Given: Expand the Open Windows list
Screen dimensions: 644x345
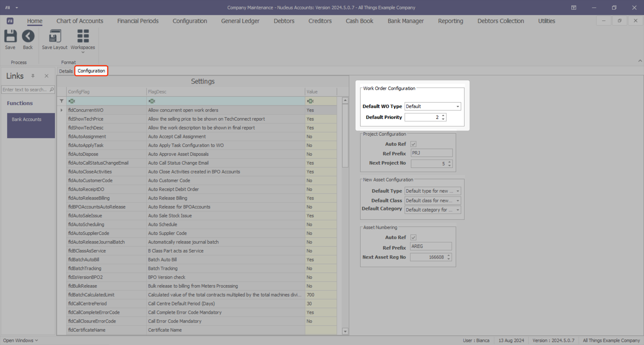Looking at the screenshot, I should (x=20, y=340).
